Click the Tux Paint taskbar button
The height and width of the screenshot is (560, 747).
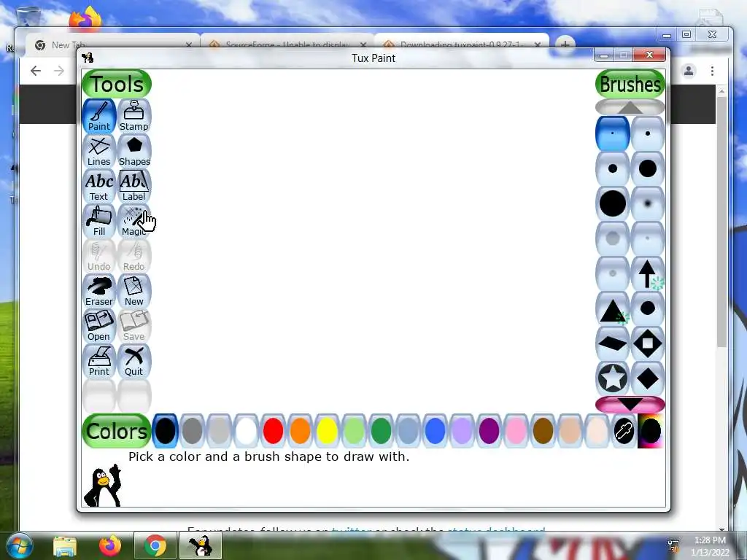[201, 545]
